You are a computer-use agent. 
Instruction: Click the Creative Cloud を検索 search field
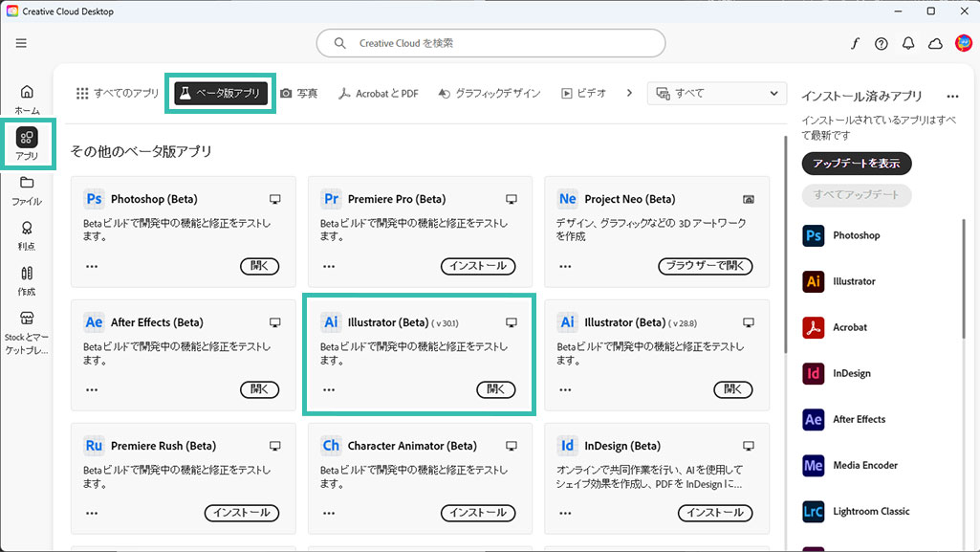pos(490,43)
